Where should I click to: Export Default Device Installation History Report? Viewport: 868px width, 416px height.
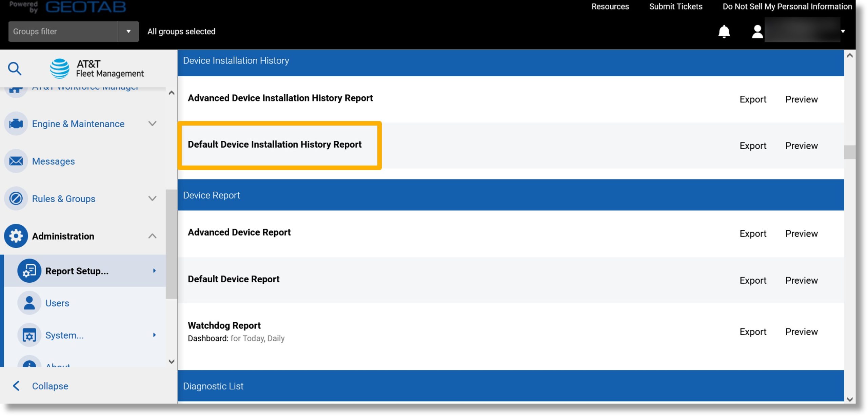(753, 146)
